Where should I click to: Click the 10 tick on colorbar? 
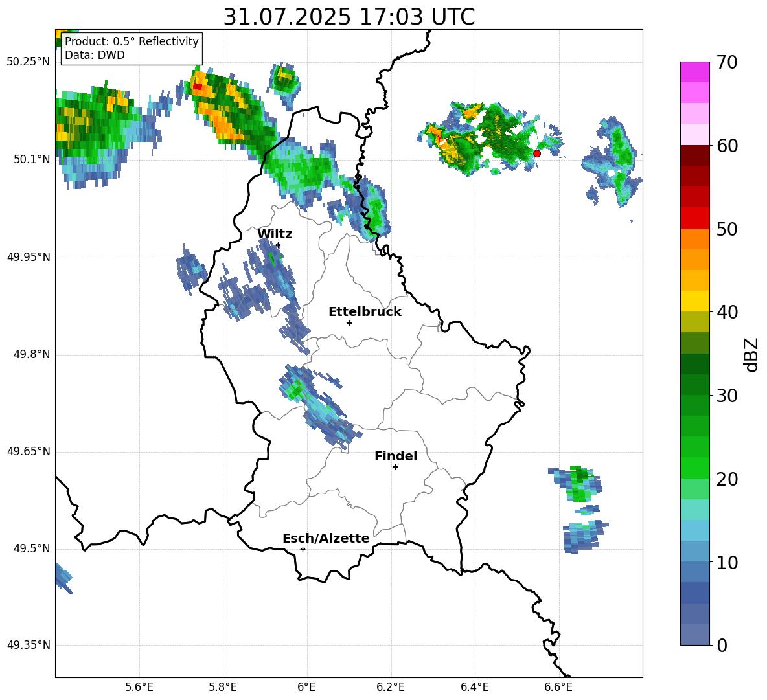click(x=726, y=563)
